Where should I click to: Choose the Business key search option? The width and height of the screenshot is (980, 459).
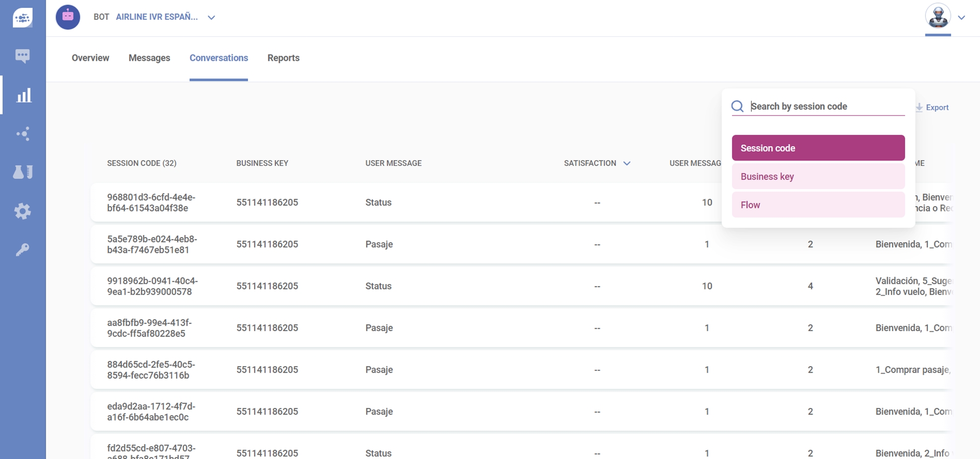pos(818,176)
